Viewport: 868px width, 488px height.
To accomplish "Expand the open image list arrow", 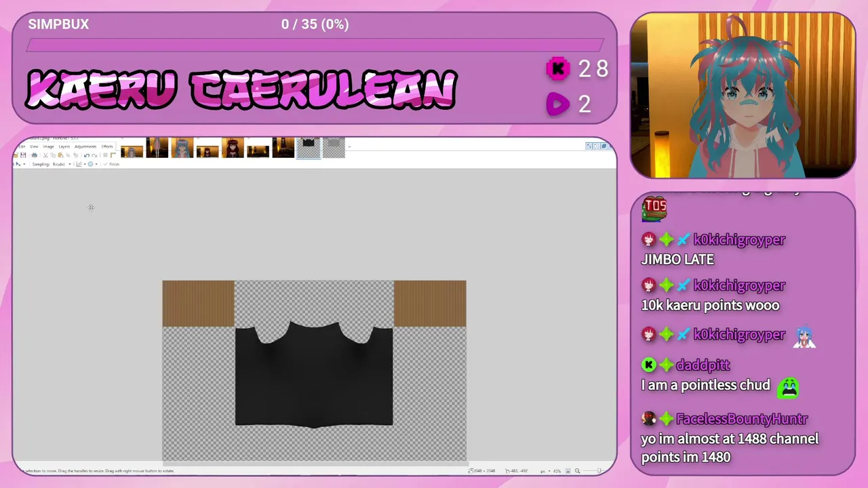I will click(351, 146).
